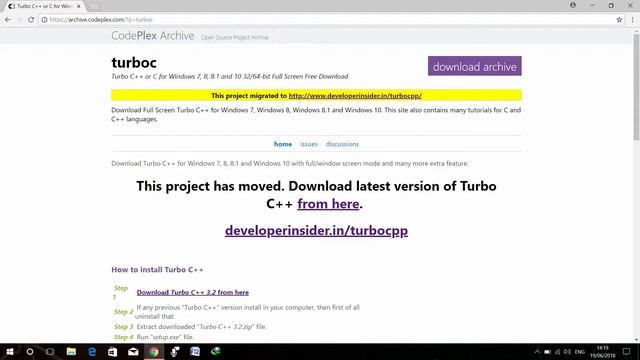Screen dimensions: 640x360
Task: Switch to the home tab
Action: click(282, 144)
